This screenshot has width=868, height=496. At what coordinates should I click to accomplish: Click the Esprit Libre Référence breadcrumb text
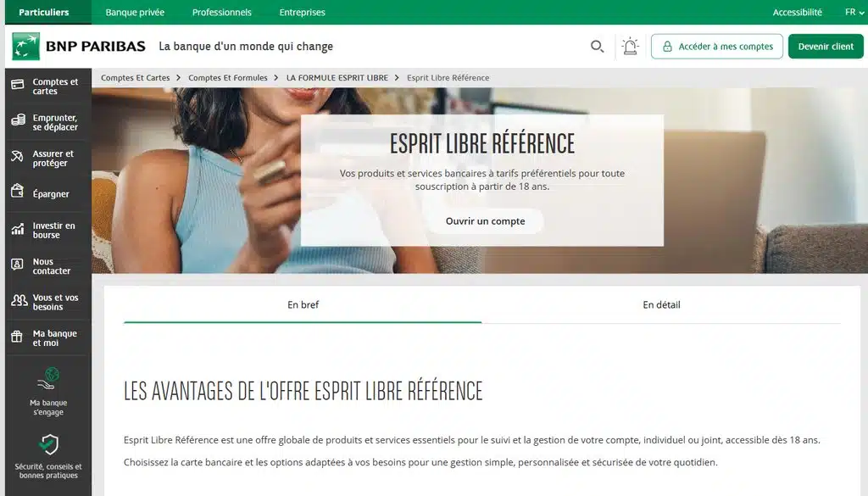click(448, 77)
